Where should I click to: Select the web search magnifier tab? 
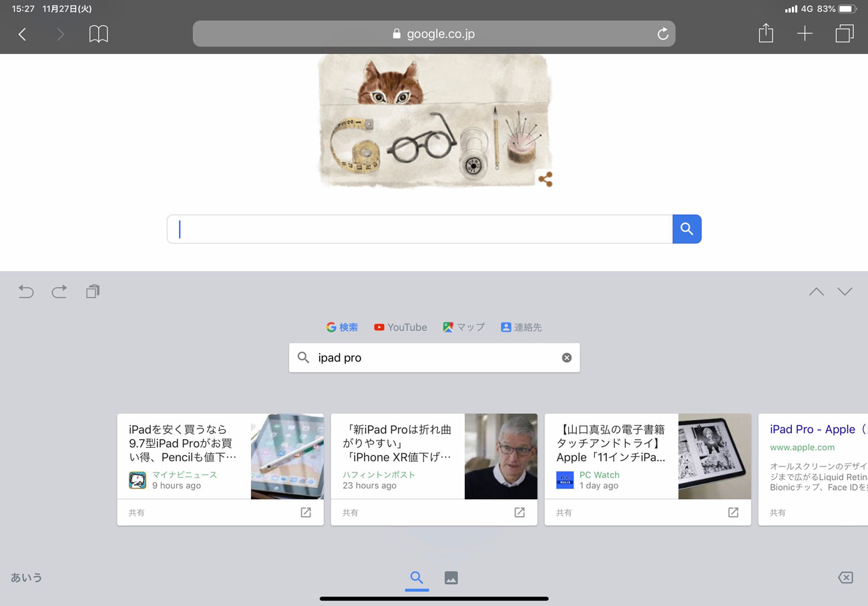click(417, 578)
